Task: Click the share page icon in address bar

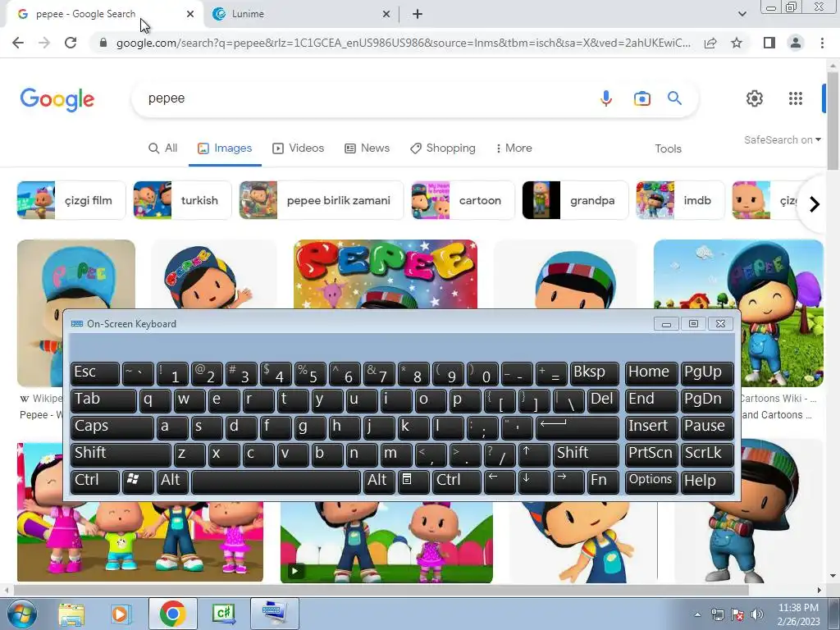Action: pyautogui.click(x=710, y=43)
